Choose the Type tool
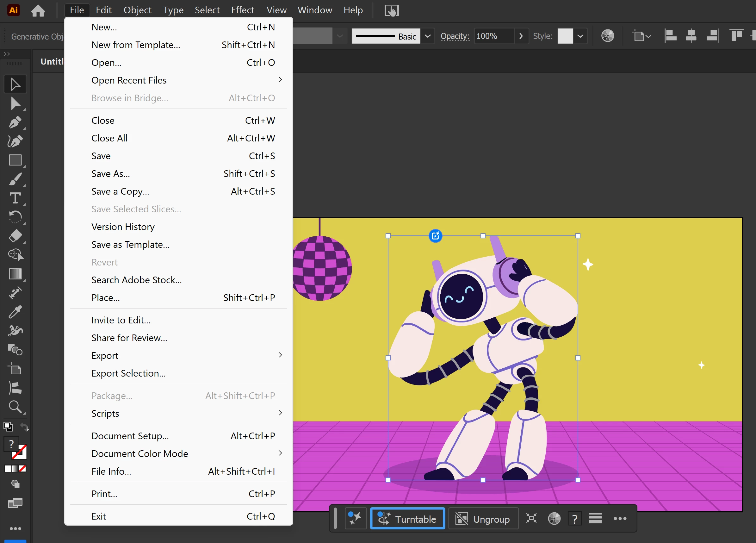 15,198
